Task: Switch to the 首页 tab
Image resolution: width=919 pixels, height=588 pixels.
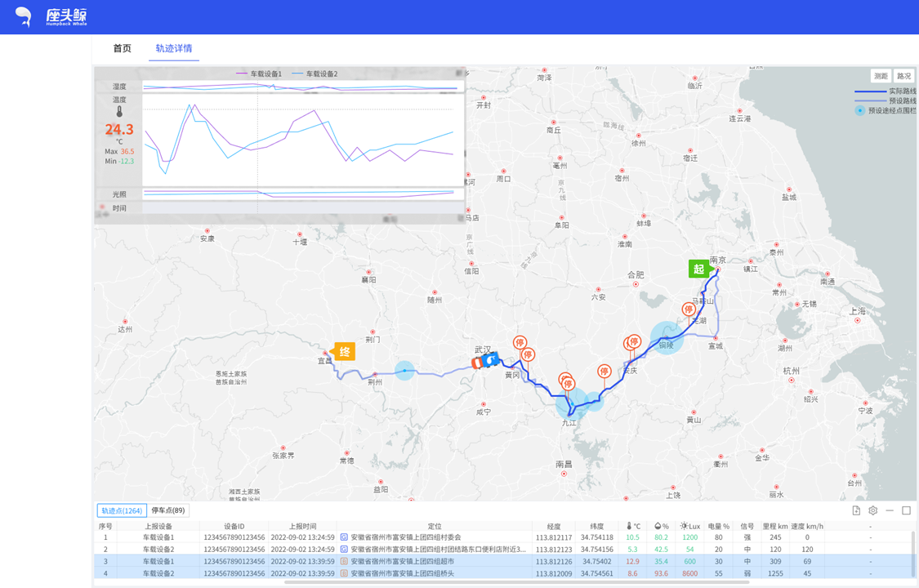Action: point(122,48)
